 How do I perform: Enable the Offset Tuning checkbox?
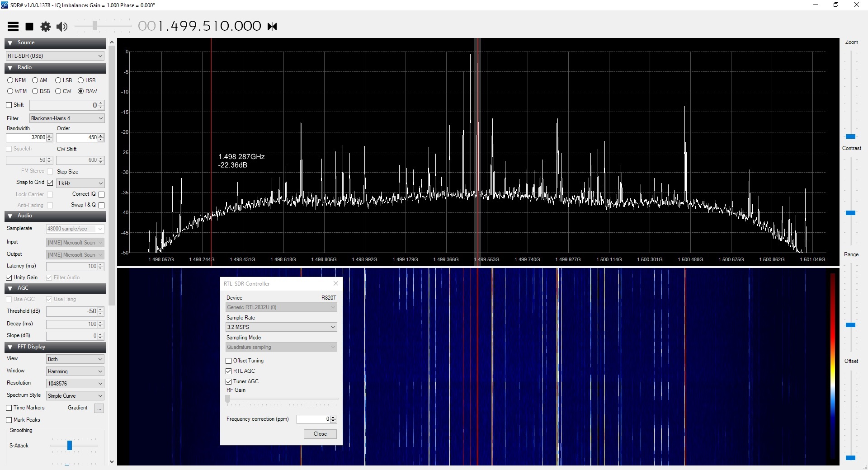coord(229,361)
